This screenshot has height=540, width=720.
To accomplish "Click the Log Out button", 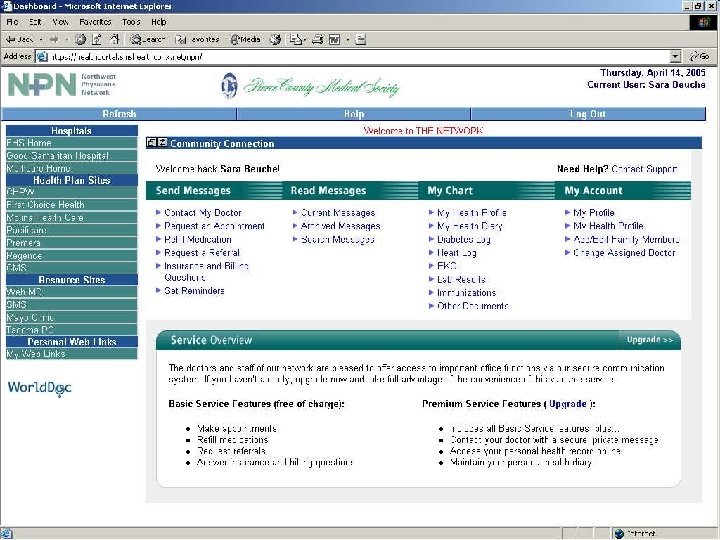I will (x=588, y=114).
